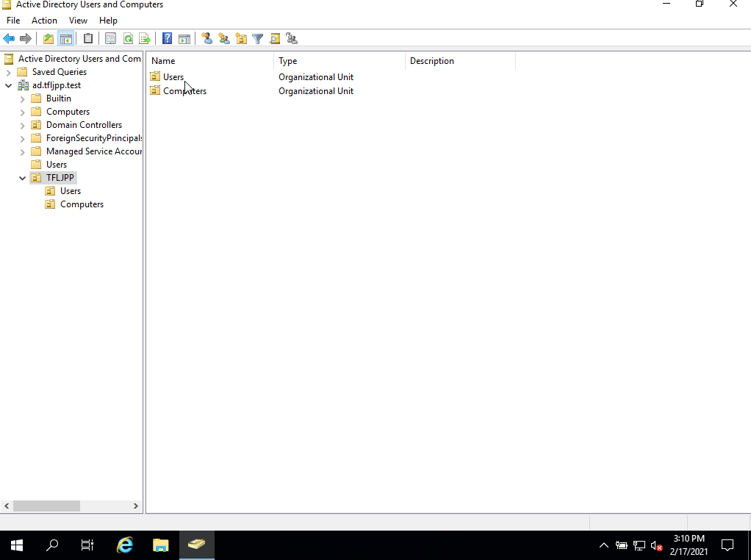The height and width of the screenshot is (560, 751).
Task: Collapse the TFLJPP organizational unit
Action: click(x=22, y=178)
